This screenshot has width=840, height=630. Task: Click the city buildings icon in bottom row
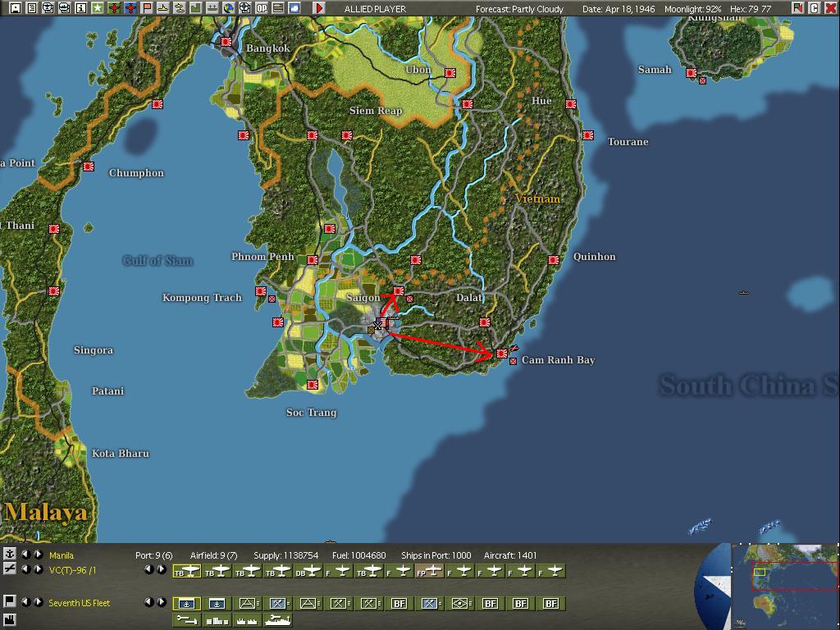217,620
